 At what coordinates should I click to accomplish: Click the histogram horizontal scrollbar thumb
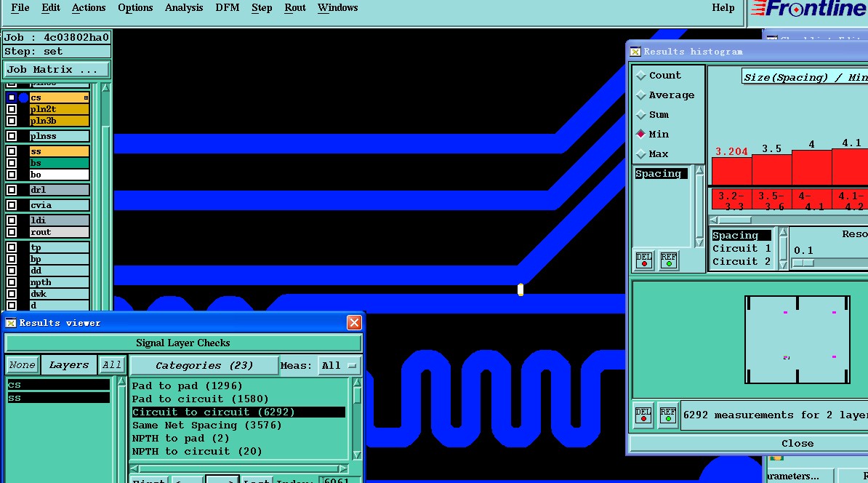(734, 220)
